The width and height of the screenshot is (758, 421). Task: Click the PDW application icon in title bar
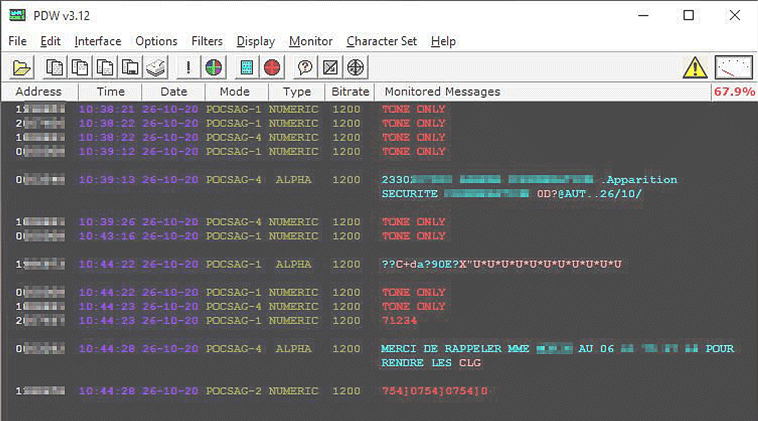(x=17, y=15)
